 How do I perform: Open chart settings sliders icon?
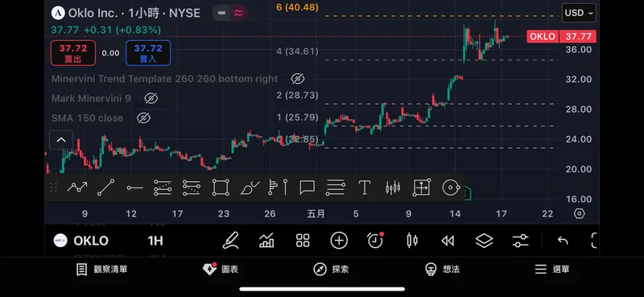(520, 241)
